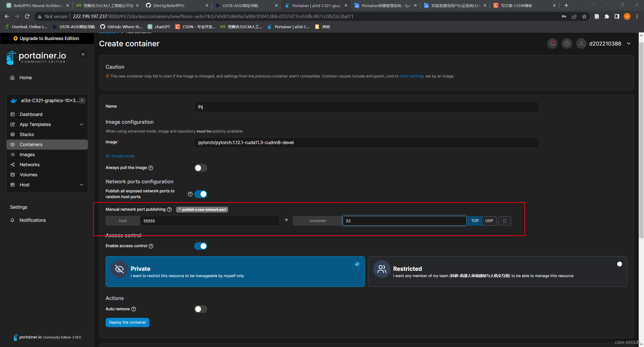Select the Restricted access radio option
The width and height of the screenshot is (644, 347).
coord(619,264)
